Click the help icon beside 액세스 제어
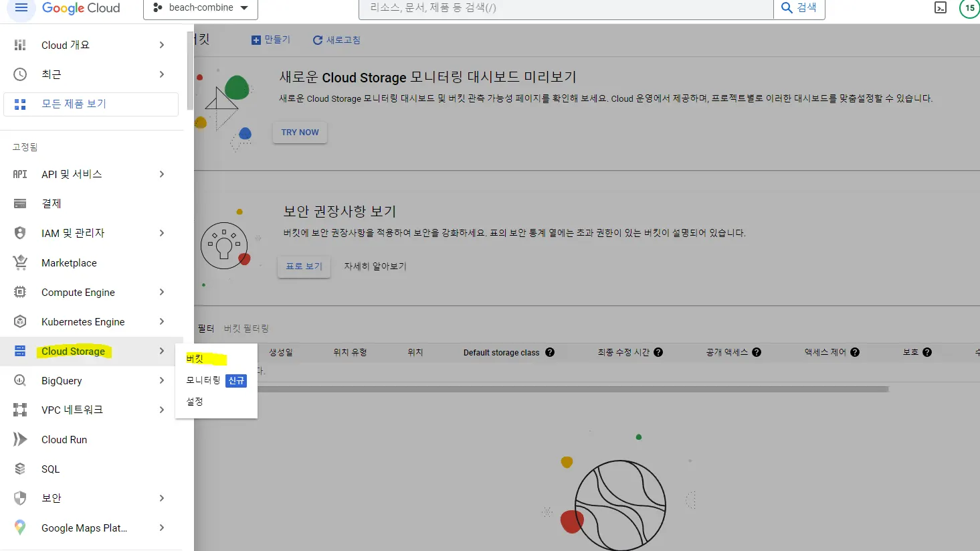 (855, 352)
